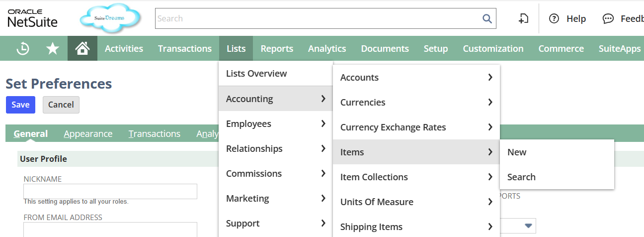This screenshot has width=644, height=237.
Task: Expand the Accounts submenu
Action: [x=416, y=77]
